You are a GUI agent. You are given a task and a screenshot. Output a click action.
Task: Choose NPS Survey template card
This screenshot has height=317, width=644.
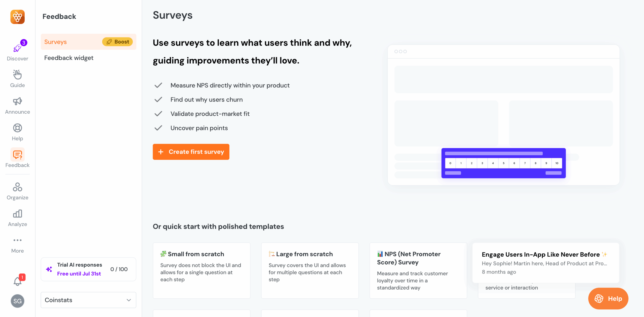[418, 270]
